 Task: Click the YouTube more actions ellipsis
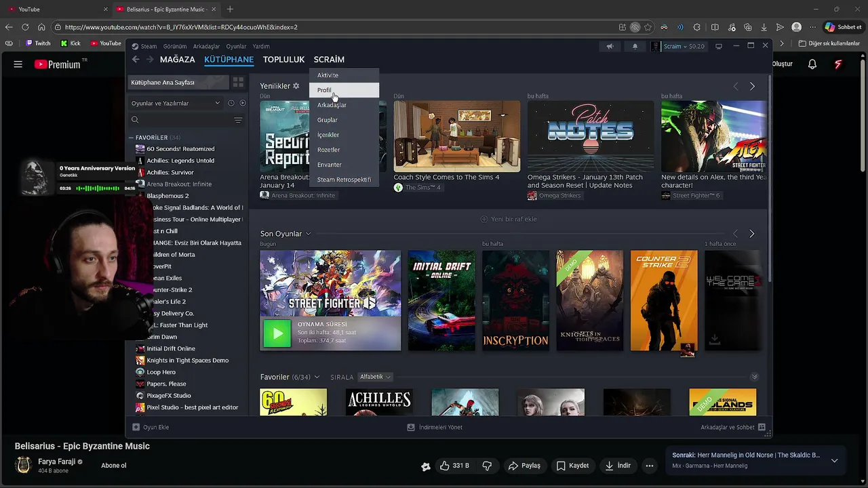(650, 466)
